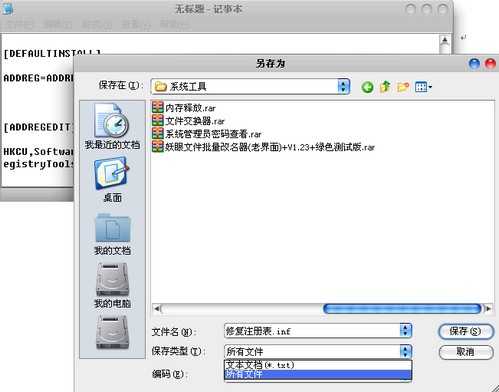
Task: Expand the 文件名 dropdown arrow
Action: (x=405, y=331)
